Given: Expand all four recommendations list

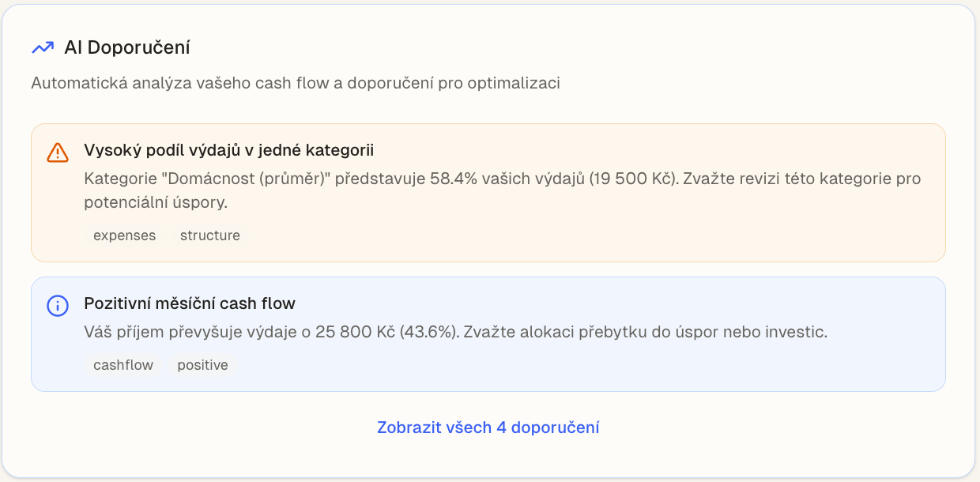Looking at the screenshot, I should [x=488, y=427].
